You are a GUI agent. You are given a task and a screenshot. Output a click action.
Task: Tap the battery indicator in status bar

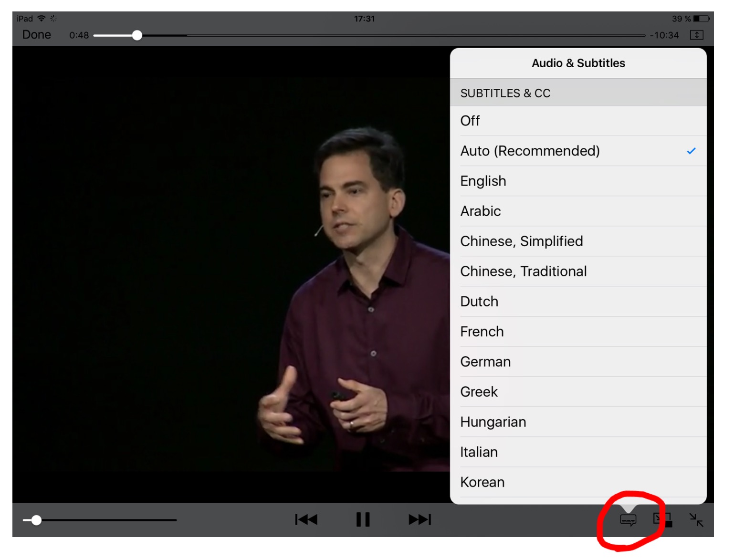(x=701, y=19)
